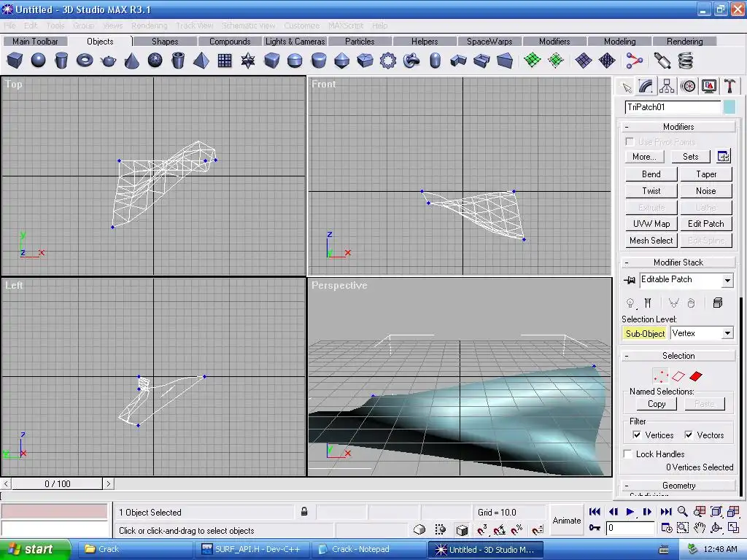Toggle Vectors filter checkbox

[689, 435]
